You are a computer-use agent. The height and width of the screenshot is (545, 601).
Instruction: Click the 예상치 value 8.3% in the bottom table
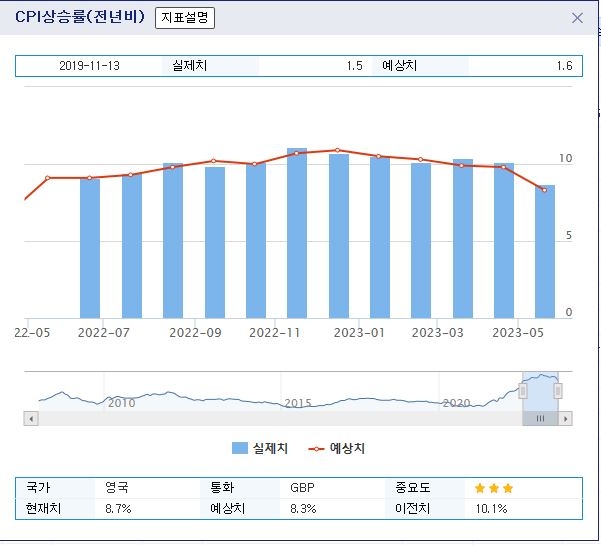click(x=303, y=509)
